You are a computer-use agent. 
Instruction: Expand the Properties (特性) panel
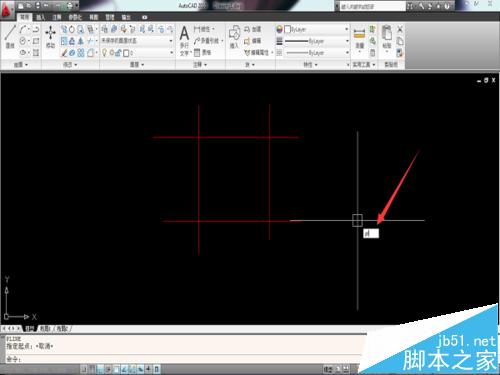[x=310, y=65]
